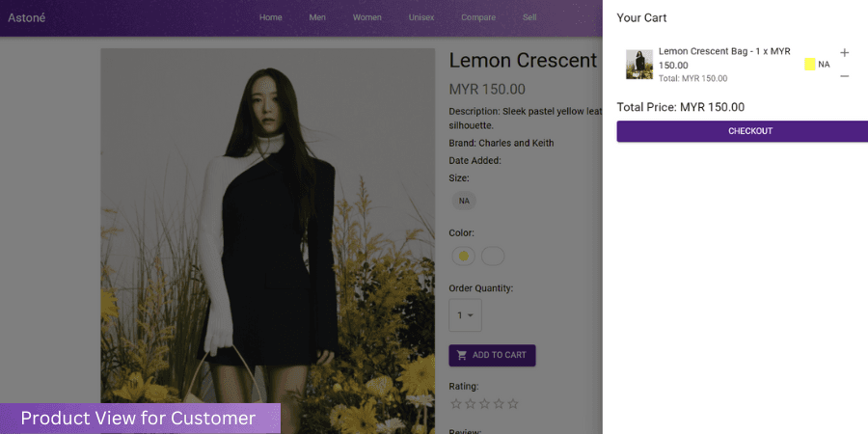
Task: Rate product with the fifth star
Action: pos(513,403)
